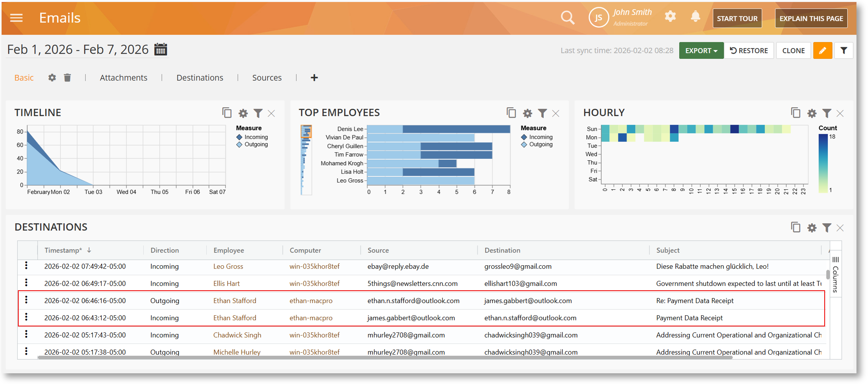Image resolution: width=868 pixels, height=386 pixels.
Task: Open the calendar date picker icon
Action: click(161, 50)
